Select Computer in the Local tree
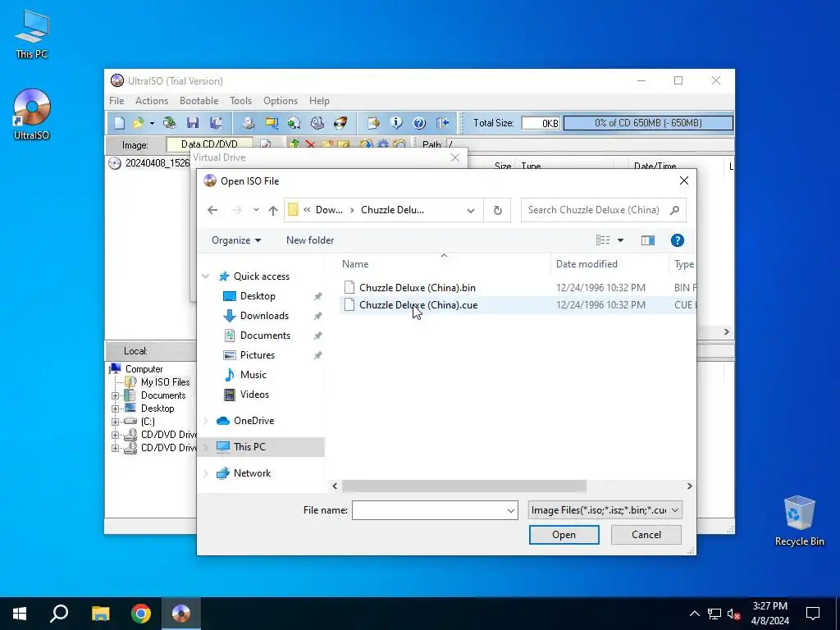Screen dimensions: 840x630 144,369
